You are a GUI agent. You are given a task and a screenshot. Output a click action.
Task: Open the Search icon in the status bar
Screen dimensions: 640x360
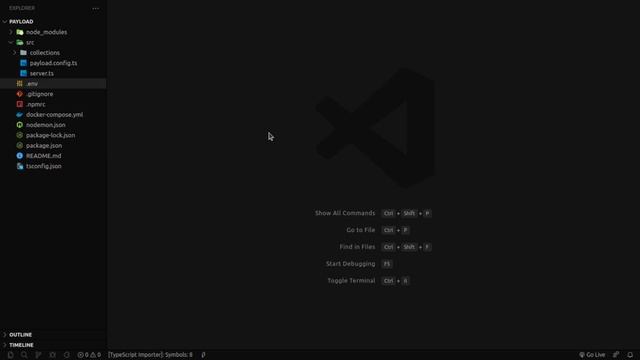coord(24,355)
